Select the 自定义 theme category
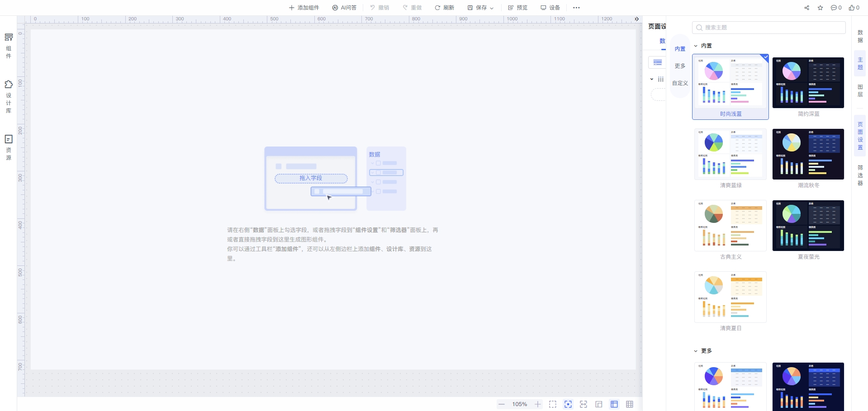Screen dimensions: 868x411 click(680, 83)
